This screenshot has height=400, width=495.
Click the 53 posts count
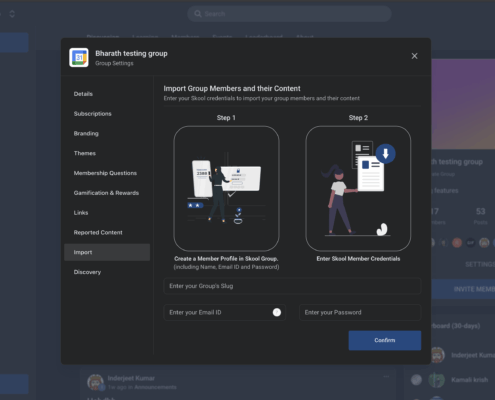click(x=480, y=212)
